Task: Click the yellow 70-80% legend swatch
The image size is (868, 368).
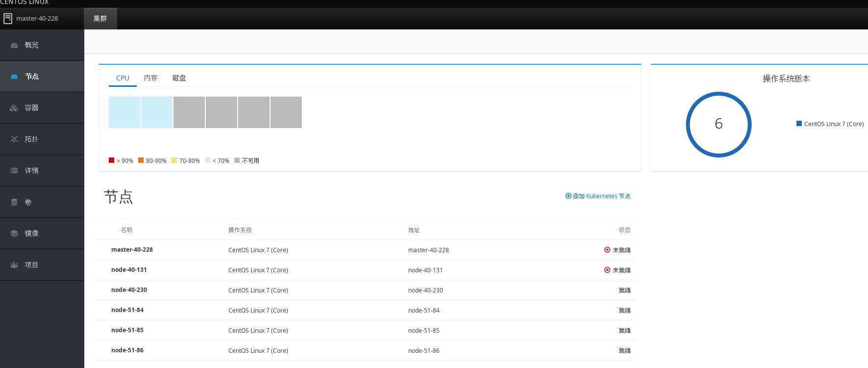Action: (174, 160)
